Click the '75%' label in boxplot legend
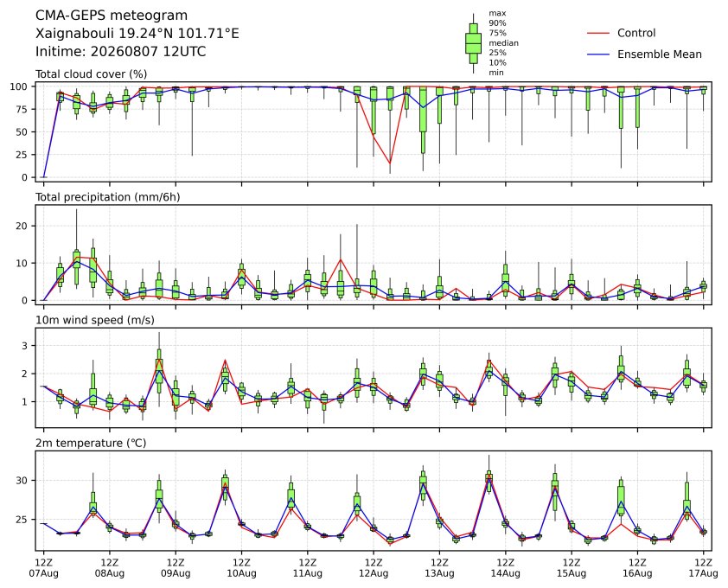 tap(497, 33)
